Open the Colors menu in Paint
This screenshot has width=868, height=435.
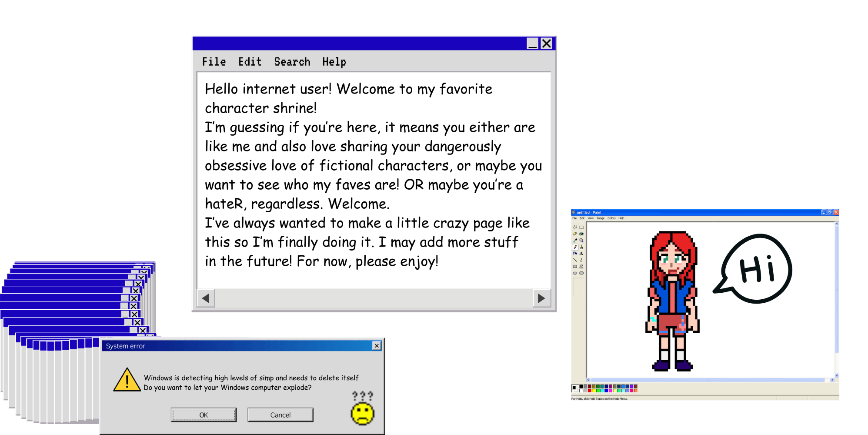(611, 218)
